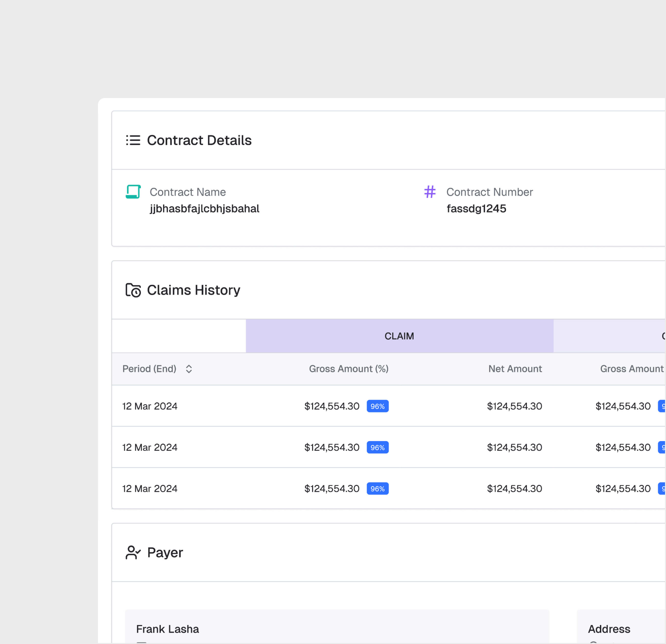Screen dimensions: 666x644
Task: Click the contract number fassdg1245
Action: click(x=476, y=209)
